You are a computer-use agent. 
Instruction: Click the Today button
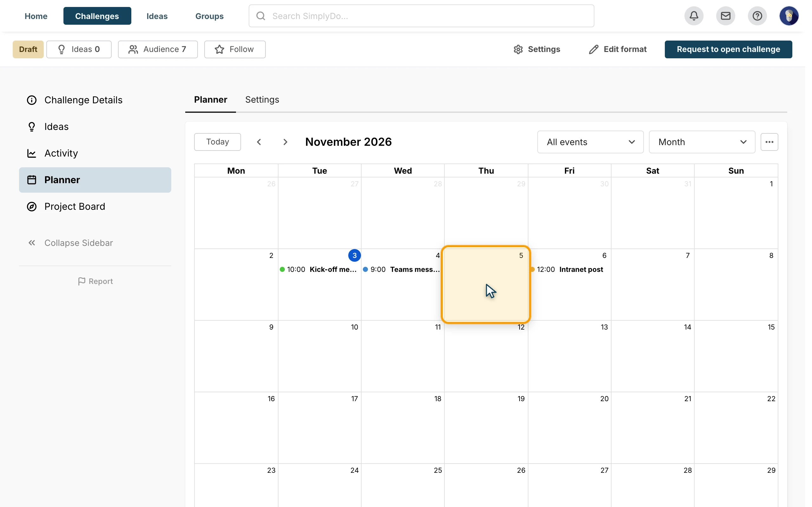217,142
